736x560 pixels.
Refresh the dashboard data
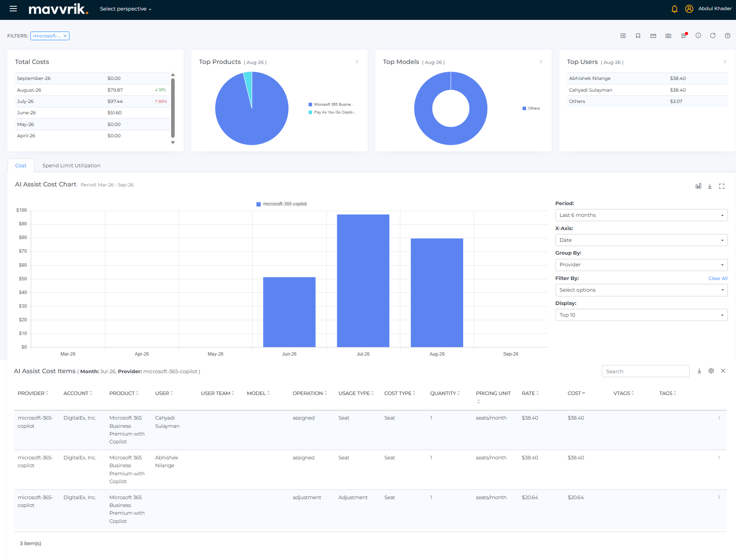713,35
